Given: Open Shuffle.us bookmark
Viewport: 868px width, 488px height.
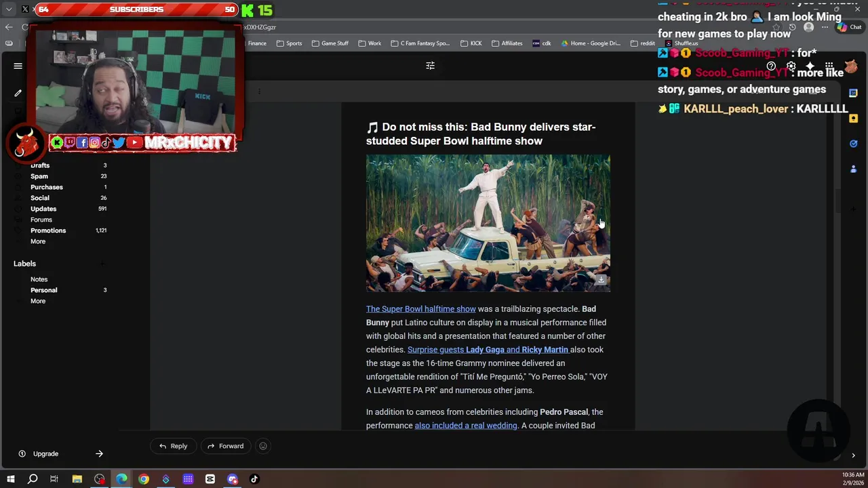Looking at the screenshot, I should 682,43.
